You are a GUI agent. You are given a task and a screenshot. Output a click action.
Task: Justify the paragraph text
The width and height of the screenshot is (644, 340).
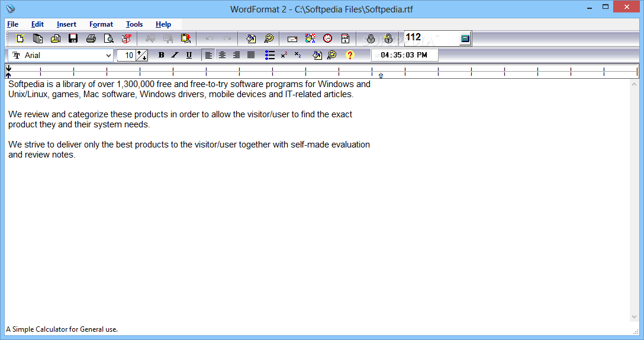click(251, 55)
